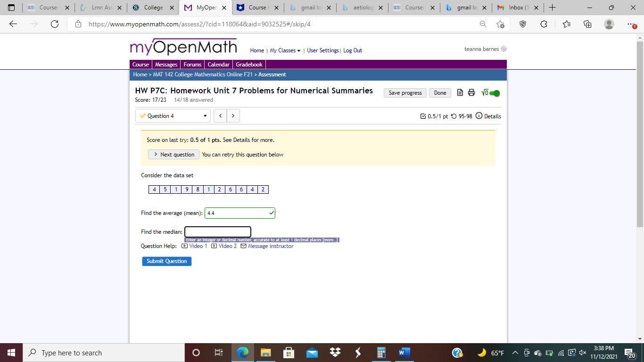This screenshot has width=644, height=362.
Task: Open the Question 4 dropdown selector
Action: [x=173, y=116]
